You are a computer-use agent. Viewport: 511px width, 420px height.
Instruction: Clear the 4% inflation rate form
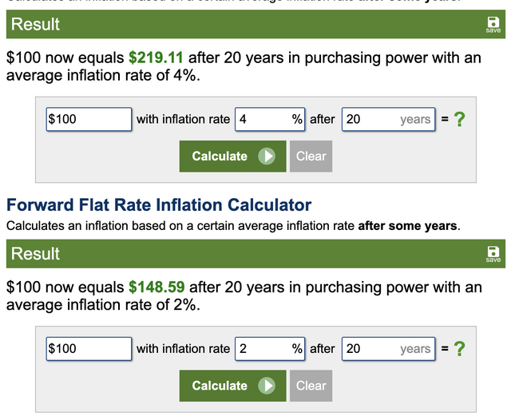(x=311, y=157)
